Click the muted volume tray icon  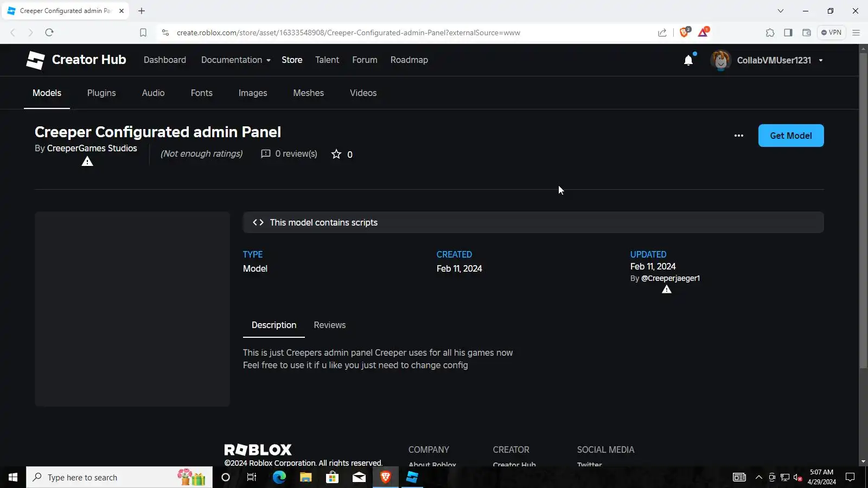[x=797, y=477]
